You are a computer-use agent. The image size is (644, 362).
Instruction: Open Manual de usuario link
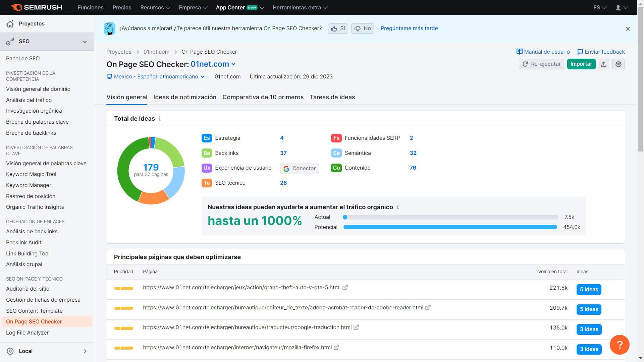[543, 52]
